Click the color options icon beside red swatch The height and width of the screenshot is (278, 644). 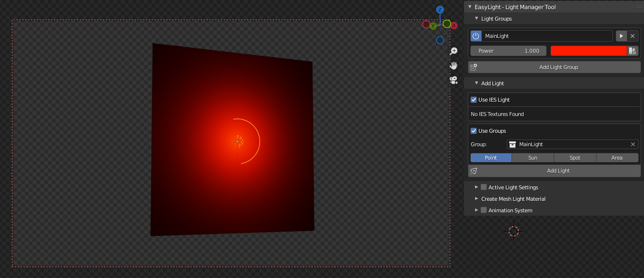[x=633, y=51]
